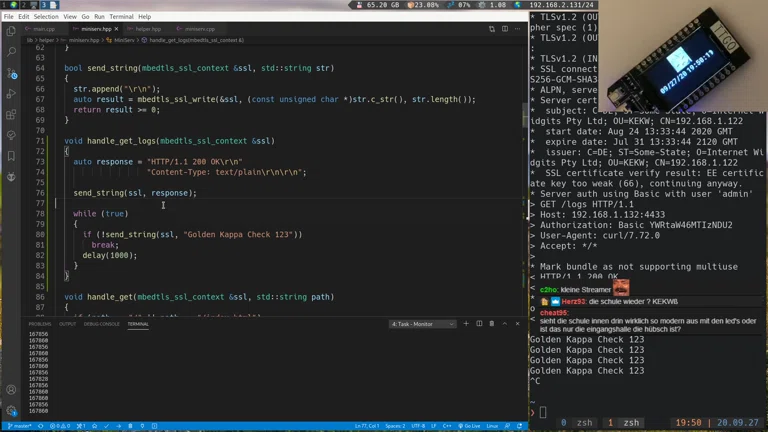Screen dimensions: 768x432
Task: Click the master branch in status bar
Action: [x=20, y=426]
